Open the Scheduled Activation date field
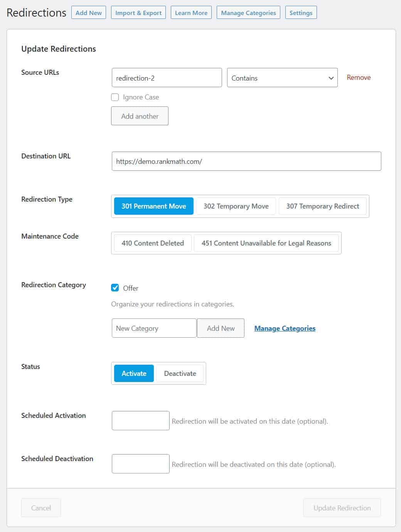Image resolution: width=401 pixels, height=532 pixels. (140, 421)
